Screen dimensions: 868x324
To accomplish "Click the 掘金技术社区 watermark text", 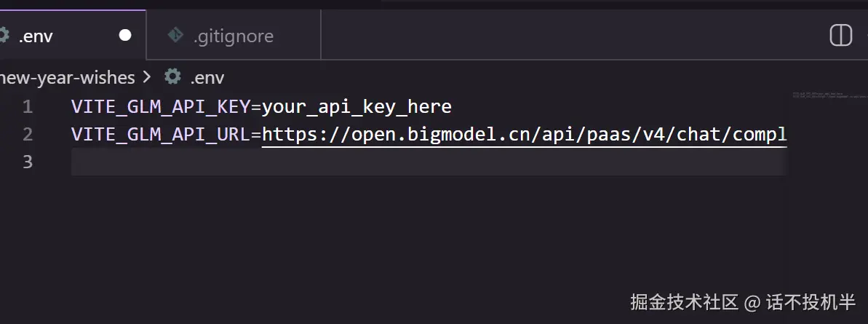I will [x=684, y=302].
